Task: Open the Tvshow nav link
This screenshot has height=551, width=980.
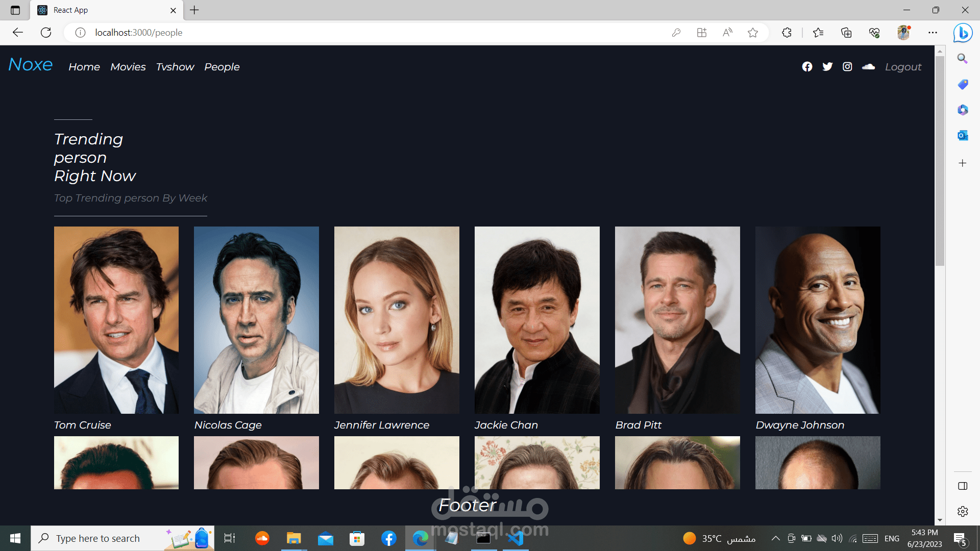Action: click(x=175, y=67)
